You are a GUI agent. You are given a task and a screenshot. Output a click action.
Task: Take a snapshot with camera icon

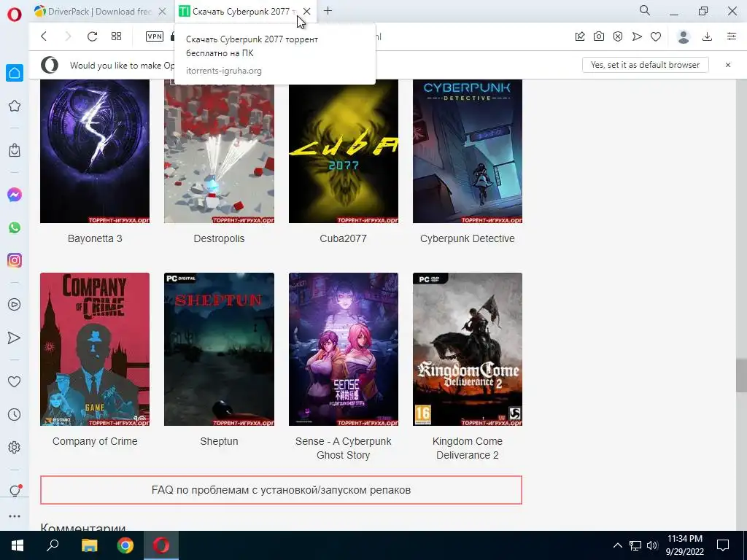[x=599, y=36]
